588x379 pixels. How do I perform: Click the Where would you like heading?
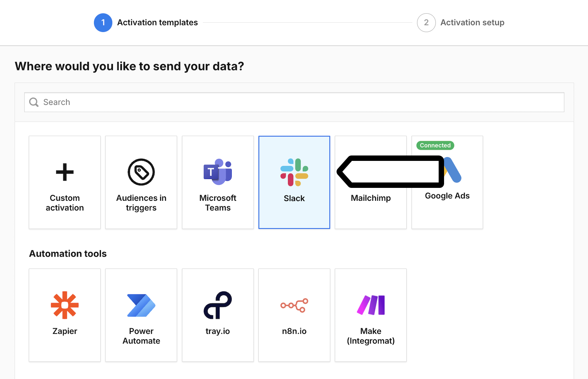click(130, 66)
